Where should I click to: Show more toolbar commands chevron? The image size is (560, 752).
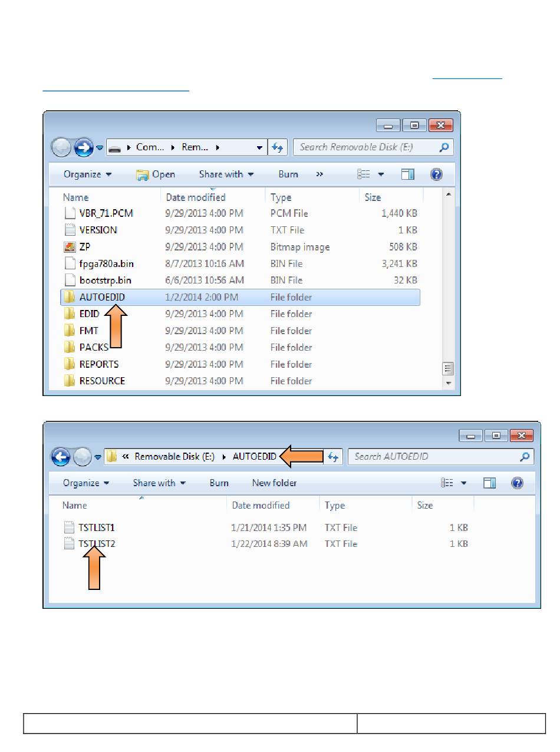(x=319, y=174)
